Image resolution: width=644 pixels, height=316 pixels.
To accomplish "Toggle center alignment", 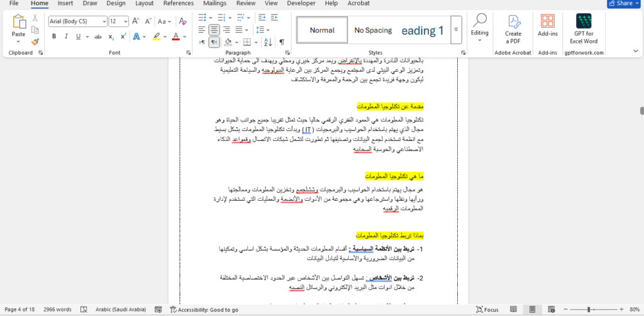I will coord(214,30).
